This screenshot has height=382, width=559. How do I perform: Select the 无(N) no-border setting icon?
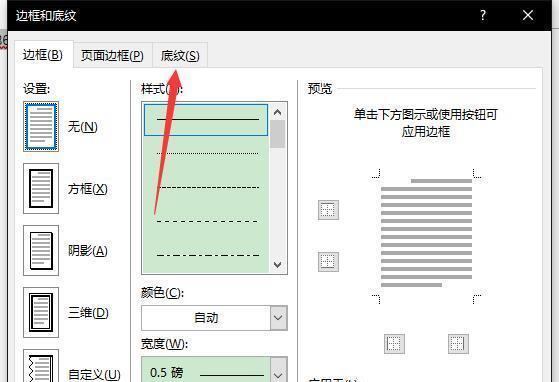point(41,127)
